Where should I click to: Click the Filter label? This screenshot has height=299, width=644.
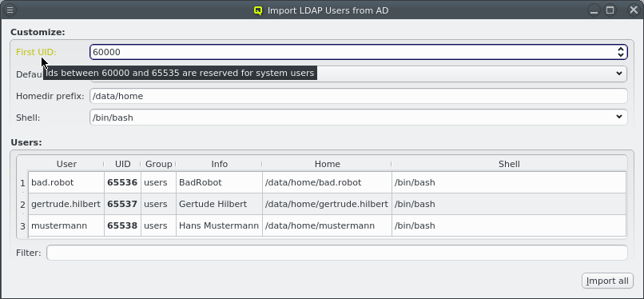coord(29,253)
